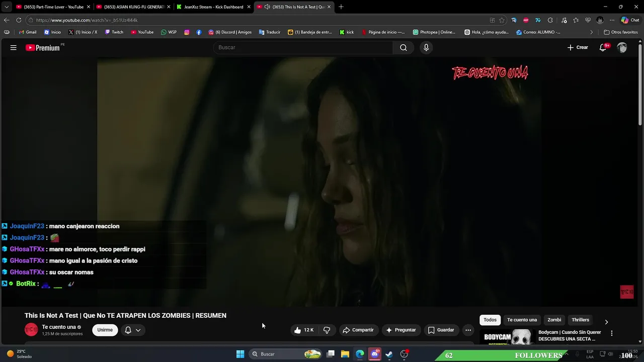This screenshot has width=644, height=362.
Task: Switch to JeanXsz Stream Kick Dashboard tab
Action: 213,7
